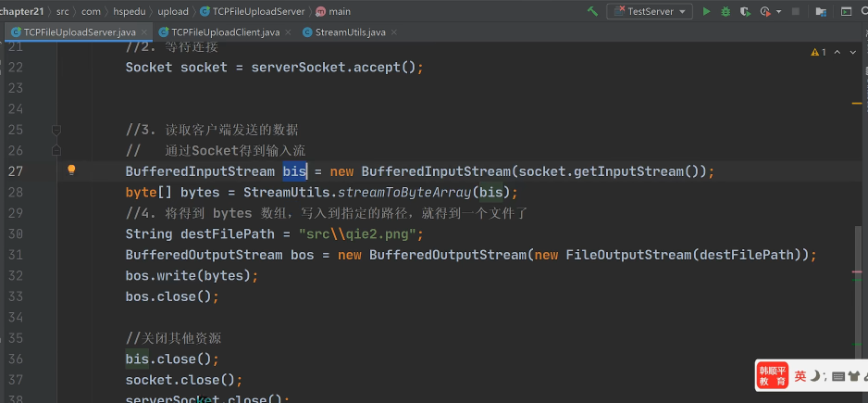Image resolution: width=868 pixels, height=403 pixels.
Task: Toggle IME English/Chinese 英 indicator
Action: point(800,376)
